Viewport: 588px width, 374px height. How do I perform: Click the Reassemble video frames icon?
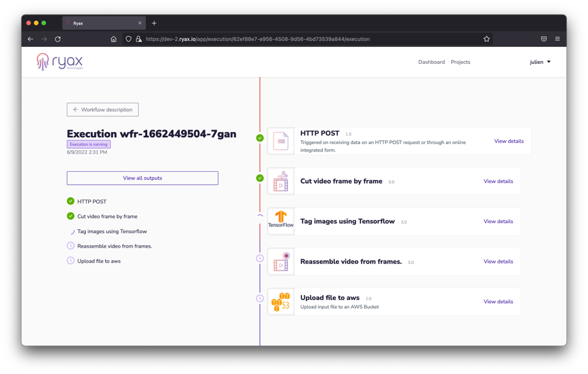[x=281, y=262]
